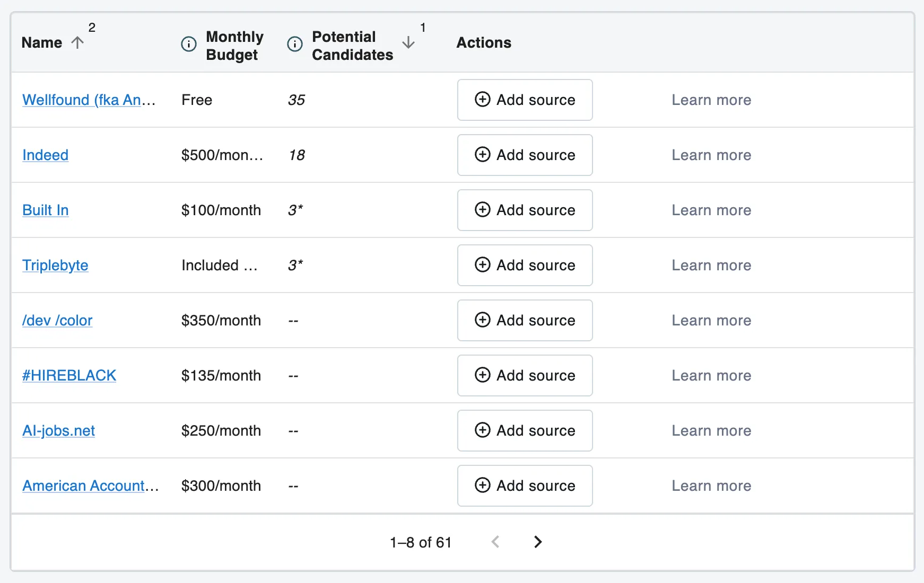Click the 1–8 of 61 pagination text

click(421, 542)
